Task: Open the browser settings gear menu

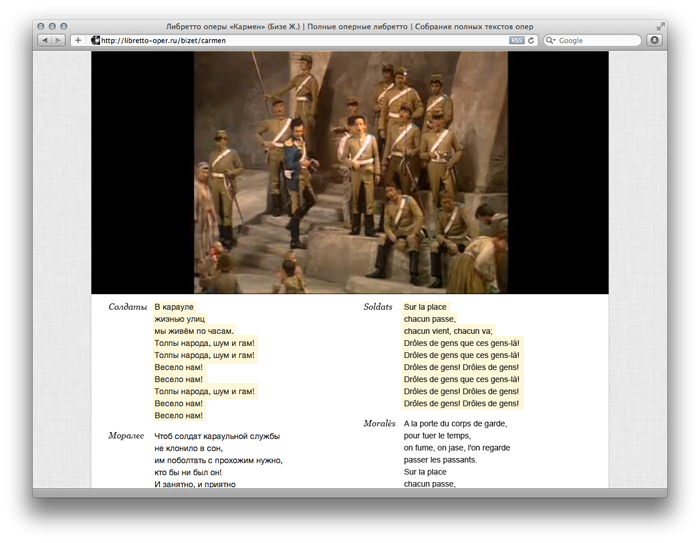Action: pyautogui.click(x=655, y=41)
